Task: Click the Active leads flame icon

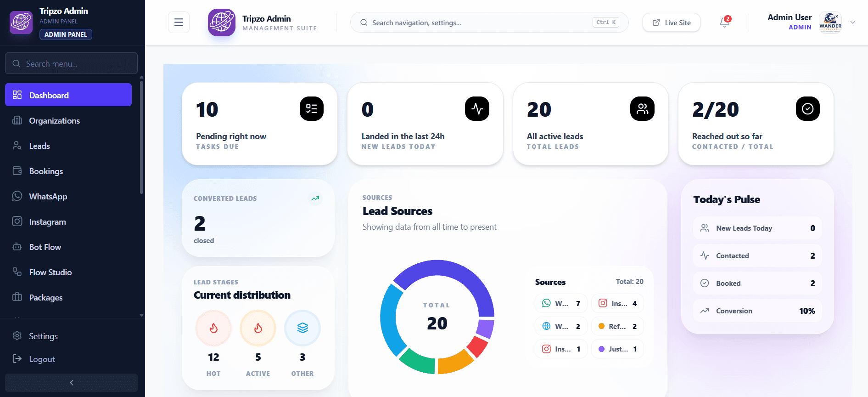Action: [x=258, y=328]
